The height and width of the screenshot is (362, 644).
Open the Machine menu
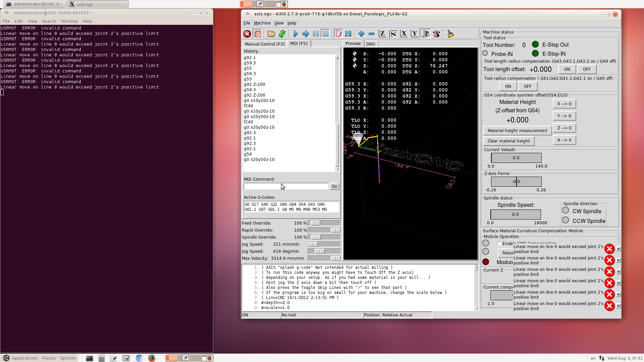[262, 23]
